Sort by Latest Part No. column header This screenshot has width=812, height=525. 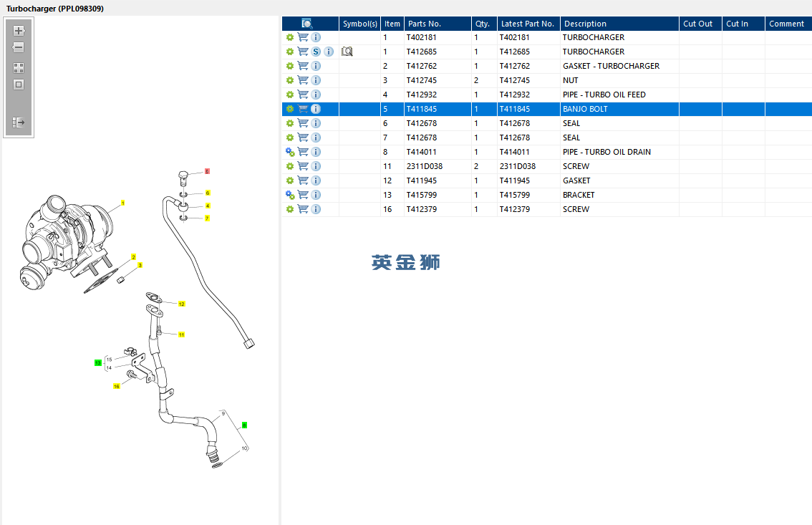pos(528,24)
